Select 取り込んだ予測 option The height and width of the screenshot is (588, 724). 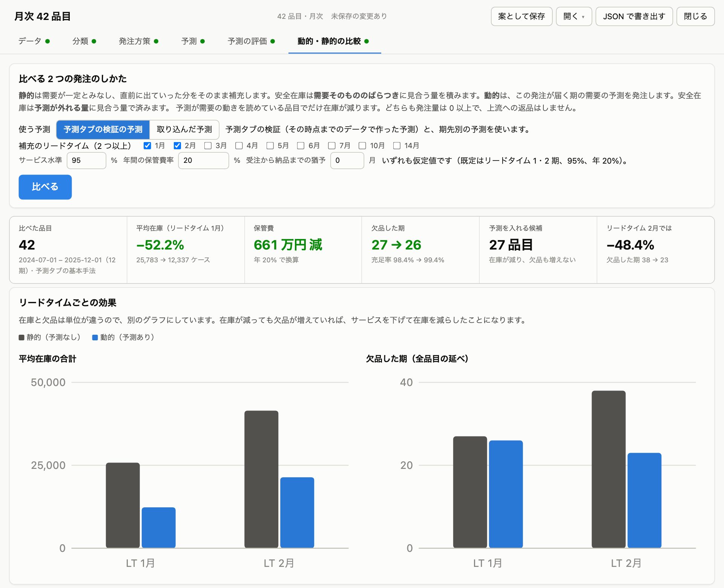[184, 130]
